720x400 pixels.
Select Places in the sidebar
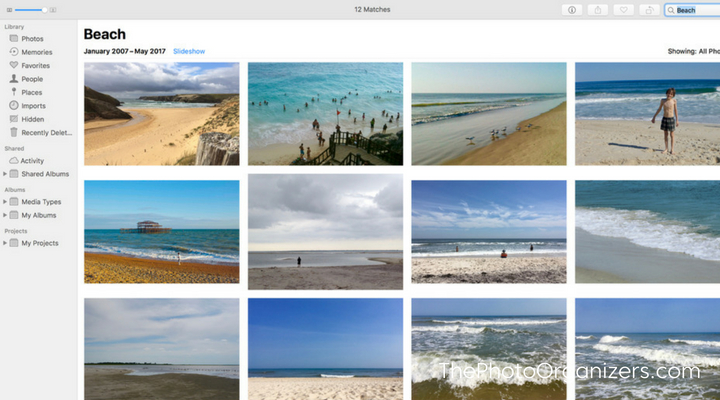[x=32, y=92]
